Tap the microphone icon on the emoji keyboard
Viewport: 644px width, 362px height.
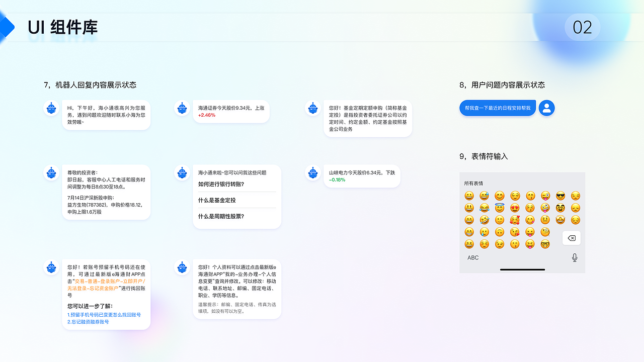(x=575, y=257)
